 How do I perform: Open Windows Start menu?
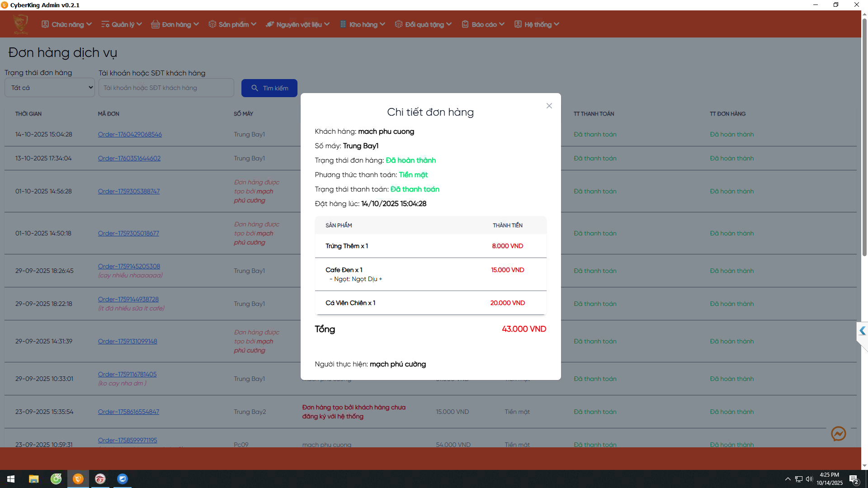click(11, 479)
